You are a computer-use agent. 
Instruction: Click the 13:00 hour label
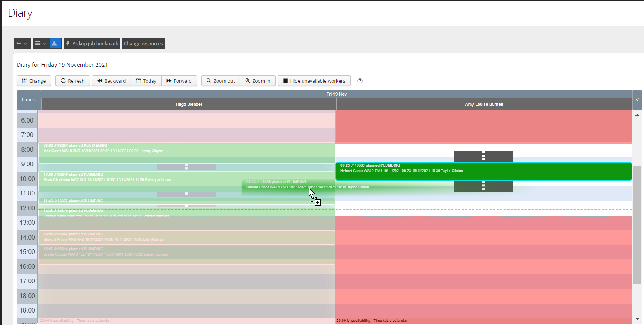click(x=27, y=222)
